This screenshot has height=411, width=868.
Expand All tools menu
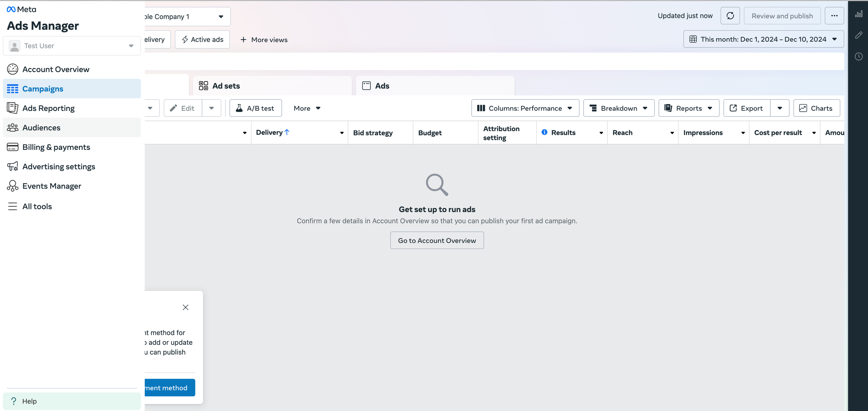tap(72, 206)
